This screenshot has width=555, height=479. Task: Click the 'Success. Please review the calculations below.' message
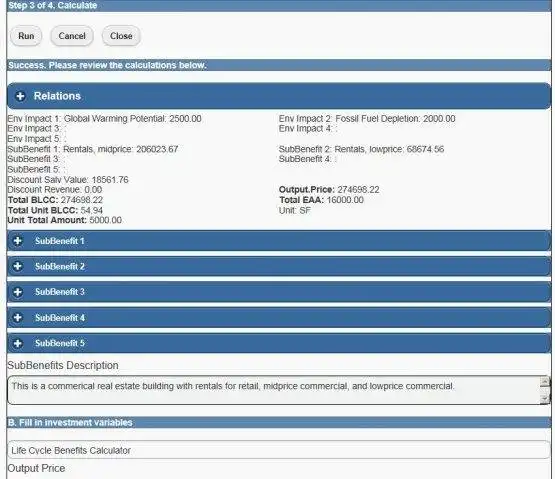(x=107, y=65)
